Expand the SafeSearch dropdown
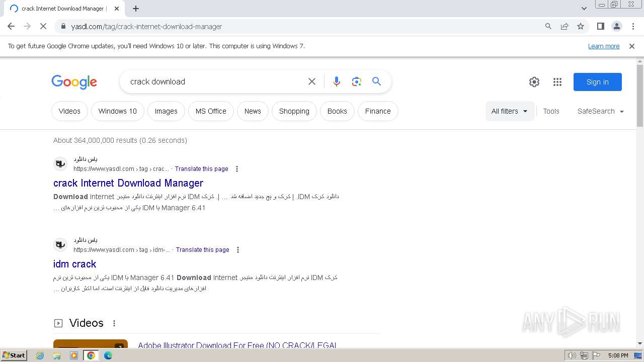 (601, 111)
